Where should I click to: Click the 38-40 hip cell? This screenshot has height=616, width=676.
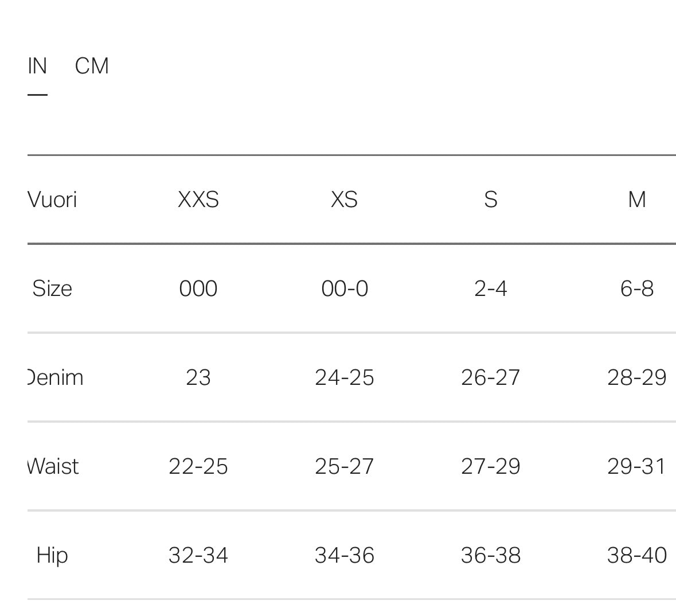pyautogui.click(x=637, y=555)
